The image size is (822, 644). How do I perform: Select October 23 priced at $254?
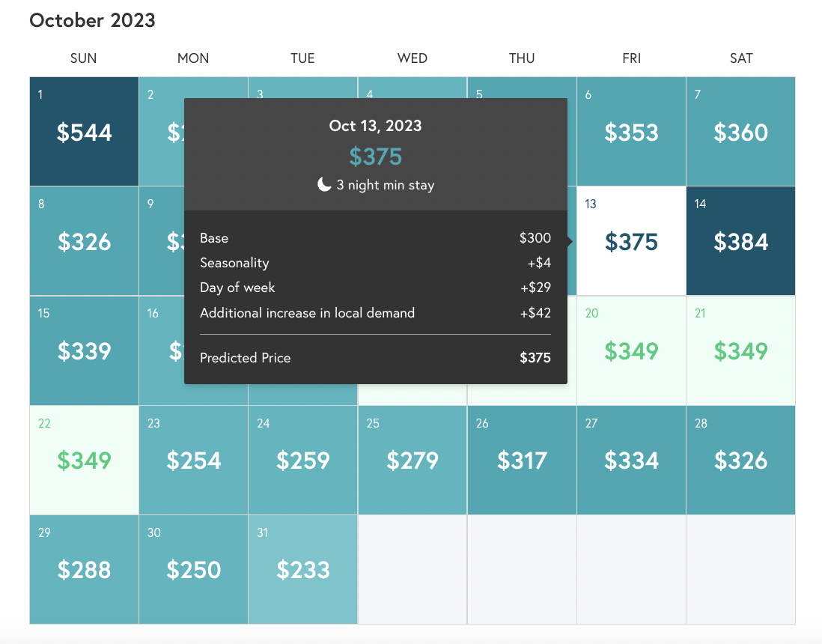193,460
